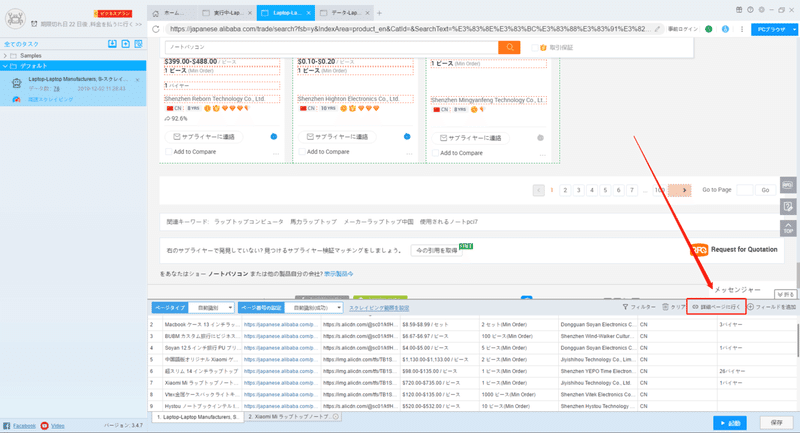Image resolution: width=800 pixels, height=433 pixels.
Task: Open the PCブラウザ dropdown arrow
Action: coord(794,30)
